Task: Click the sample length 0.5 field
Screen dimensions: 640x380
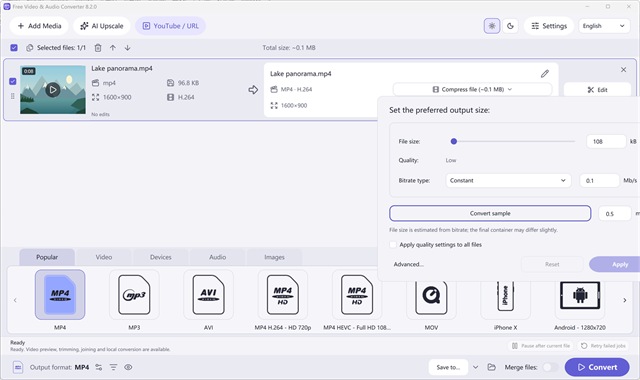Action: pos(615,213)
